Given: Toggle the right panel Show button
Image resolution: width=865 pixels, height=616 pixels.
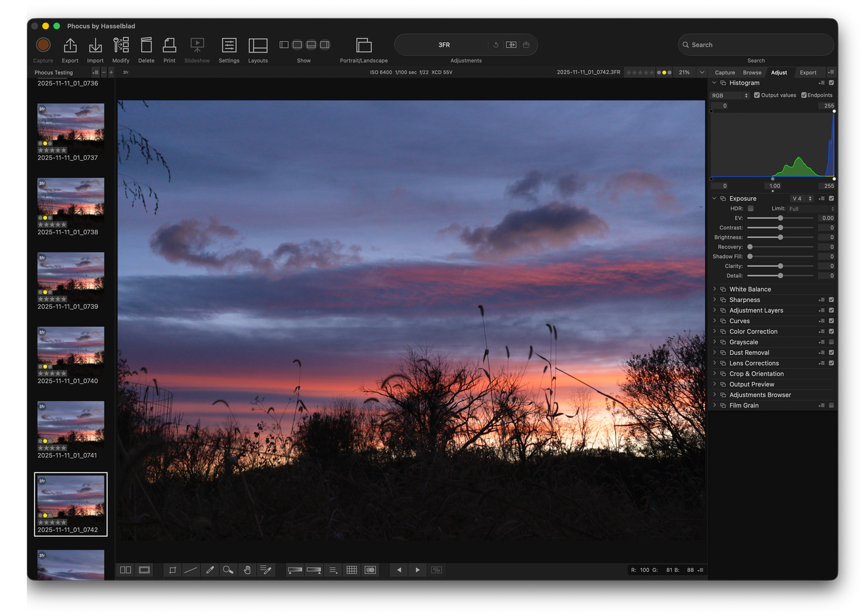Looking at the screenshot, I should click(x=324, y=45).
